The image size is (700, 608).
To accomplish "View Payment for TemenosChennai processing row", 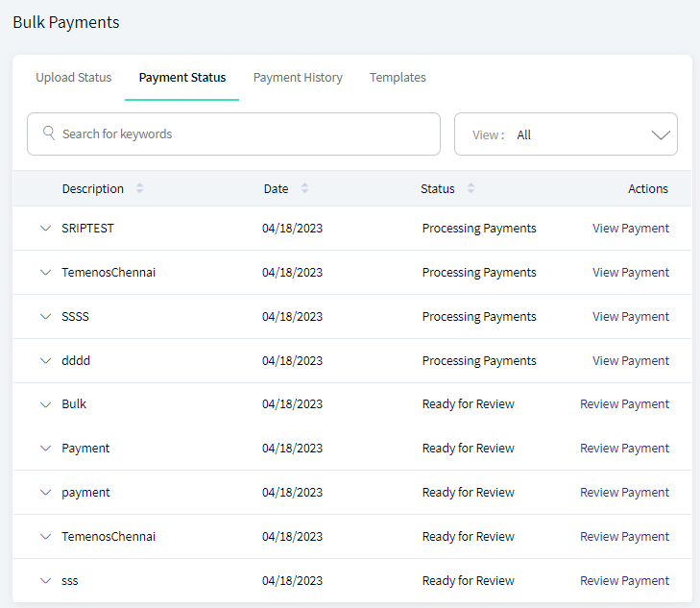I will pyautogui.click(x=630, y=273).
